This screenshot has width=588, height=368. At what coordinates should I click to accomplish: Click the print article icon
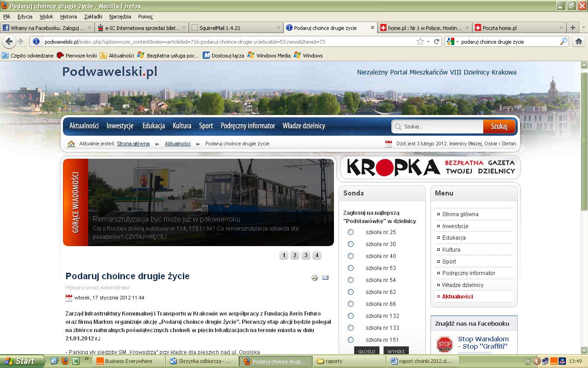[x=315, y=278]
